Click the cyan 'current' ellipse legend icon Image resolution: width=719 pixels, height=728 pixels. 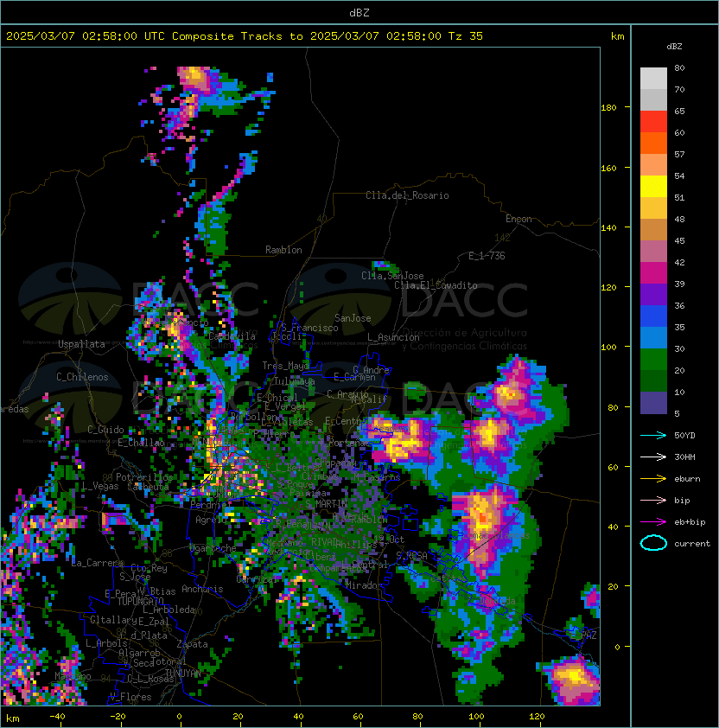tap(653, 543)
